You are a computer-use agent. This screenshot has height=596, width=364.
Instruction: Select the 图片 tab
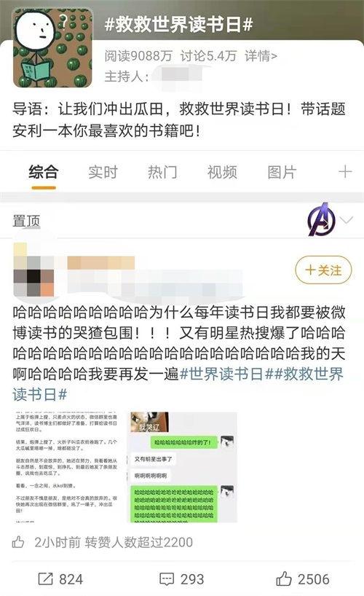coord(282,172)
